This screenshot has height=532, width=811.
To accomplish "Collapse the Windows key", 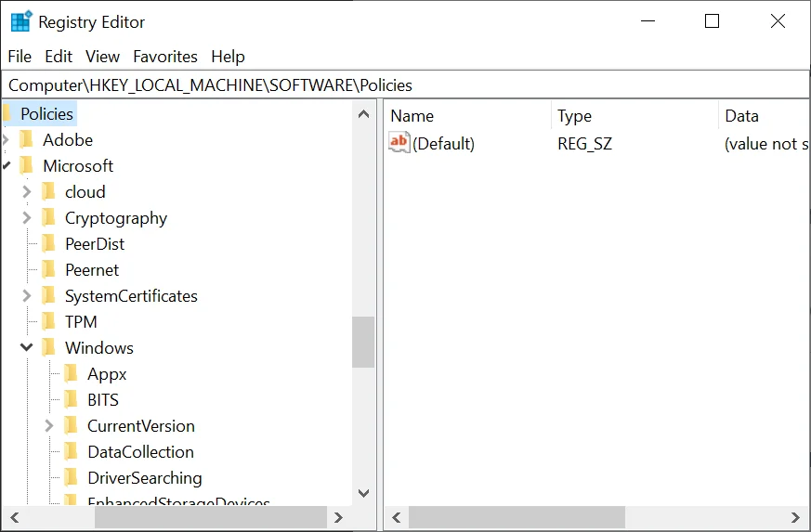I will [27, 347].
